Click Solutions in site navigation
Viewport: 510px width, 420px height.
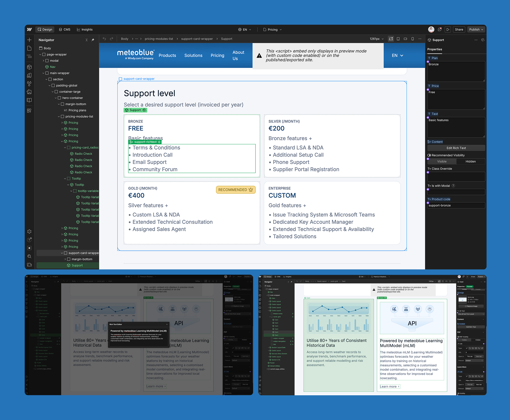(193, 56)
